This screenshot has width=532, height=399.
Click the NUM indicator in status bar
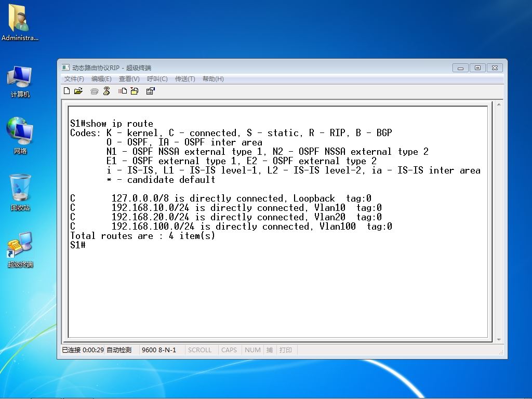tap(252, 350)
